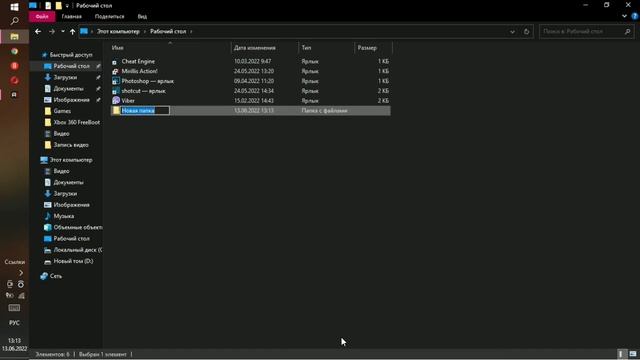
Task: Switch to the Вид ribbon tab
Action: [x=142, y=17]
